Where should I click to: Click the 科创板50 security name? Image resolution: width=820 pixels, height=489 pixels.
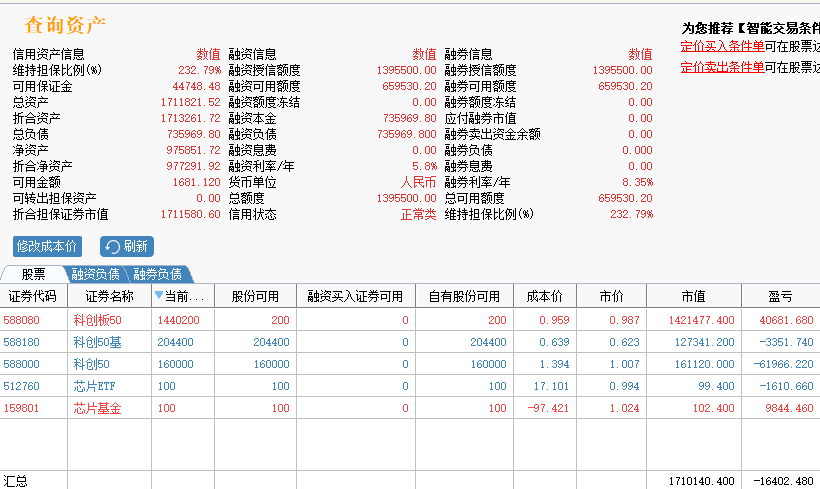(97, 320)
